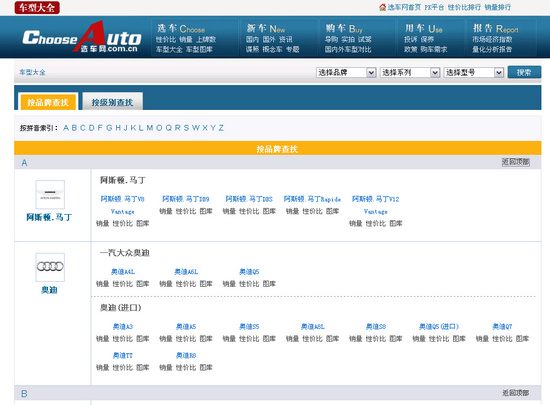
Task: Click the ChooseAuto site logo
Action: [82, 38]
